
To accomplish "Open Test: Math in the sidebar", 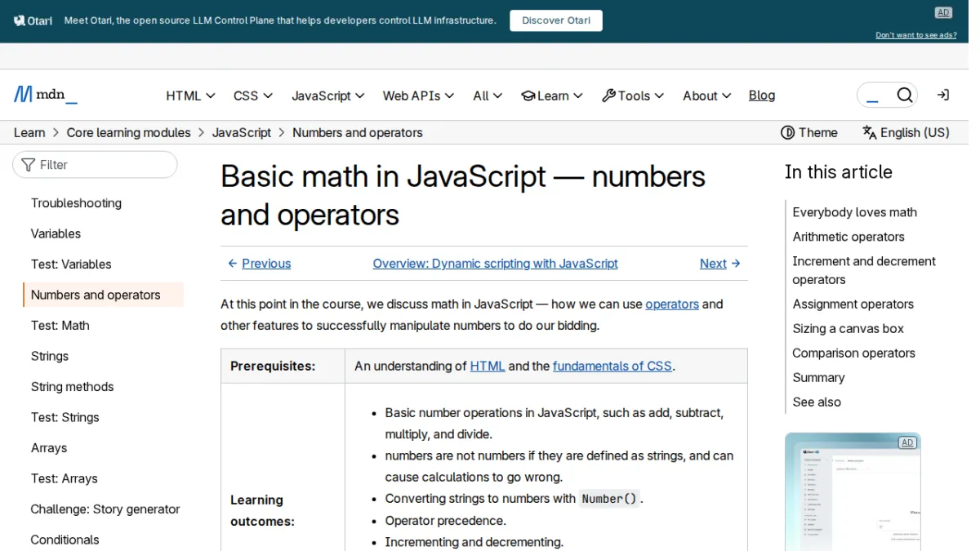I will (60, 325).
